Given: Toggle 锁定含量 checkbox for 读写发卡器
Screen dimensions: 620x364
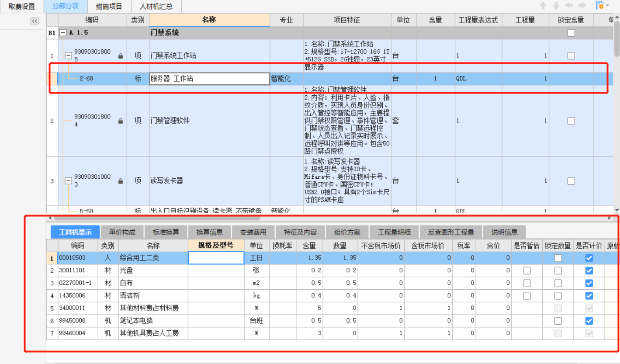Looking at the screenshot, I should [x=571, y=181].
